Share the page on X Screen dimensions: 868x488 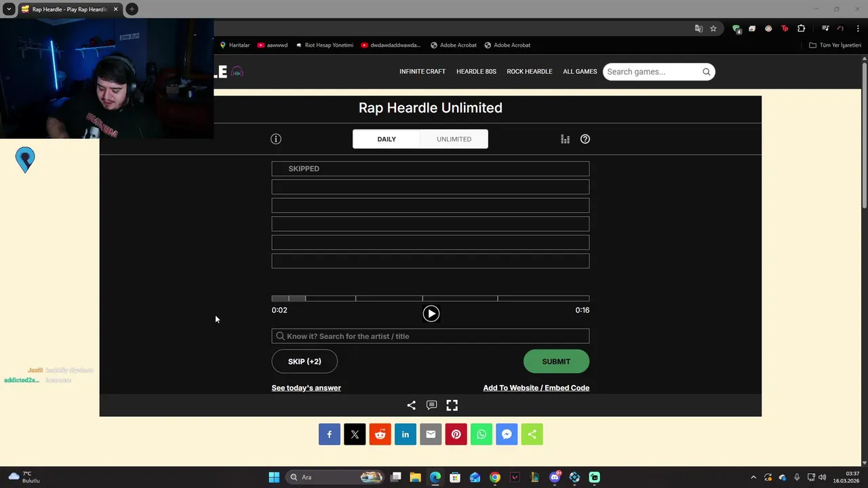tap(355, 434)
